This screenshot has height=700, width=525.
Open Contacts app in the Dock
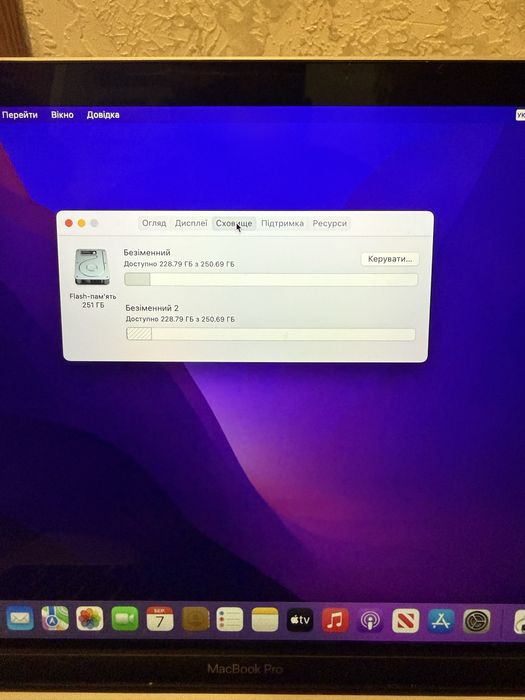(195, 619)
